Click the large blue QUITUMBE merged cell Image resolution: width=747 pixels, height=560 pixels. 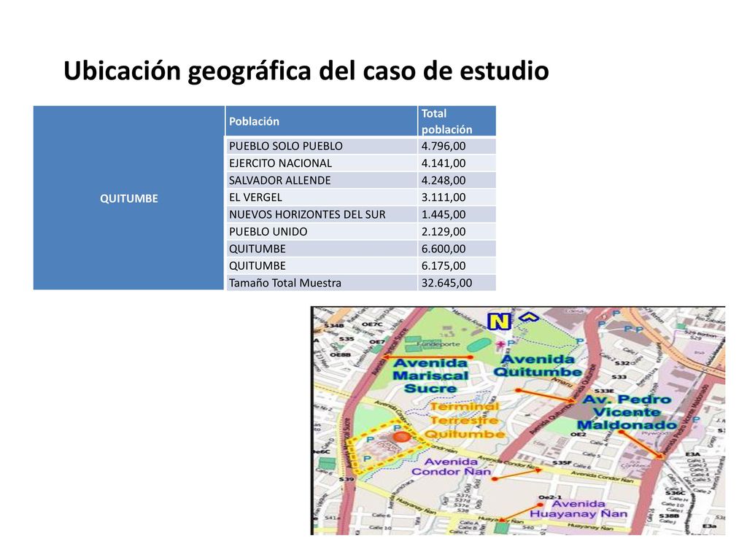pos(128,198)
